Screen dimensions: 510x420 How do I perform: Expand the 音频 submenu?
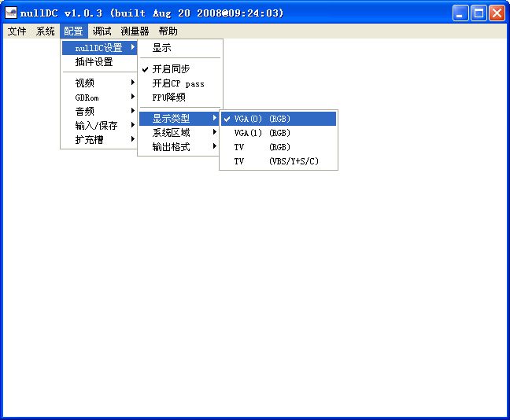pos(99,111)
